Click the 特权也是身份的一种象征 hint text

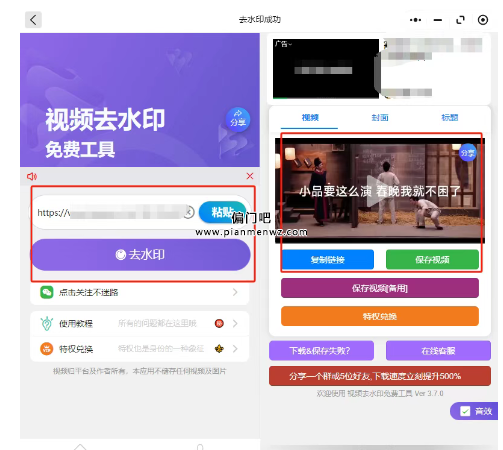tap(161, 349)
